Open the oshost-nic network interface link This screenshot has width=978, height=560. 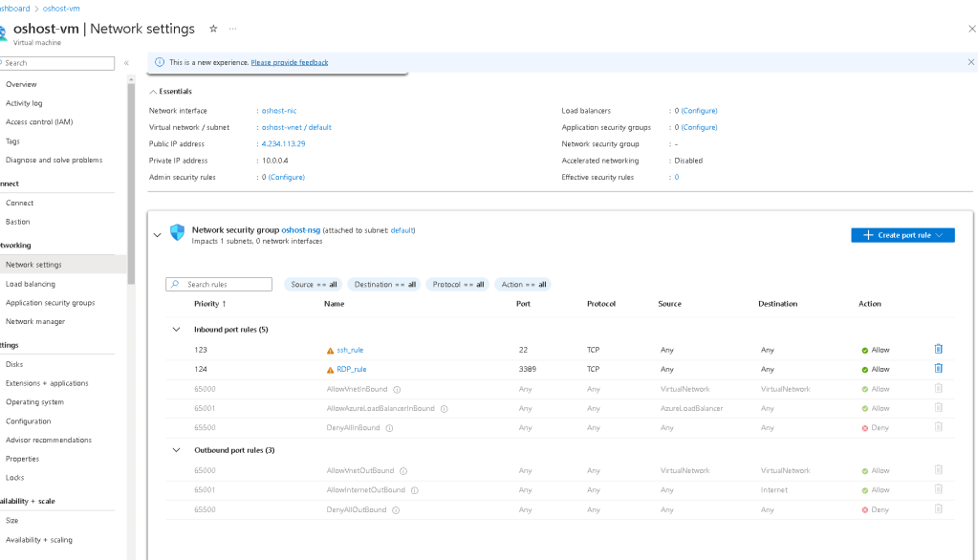279,111
